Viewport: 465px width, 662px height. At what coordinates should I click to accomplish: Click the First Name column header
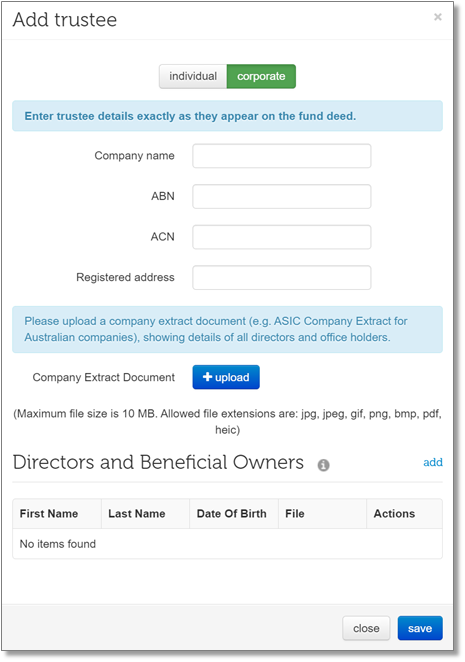[57, 514]
